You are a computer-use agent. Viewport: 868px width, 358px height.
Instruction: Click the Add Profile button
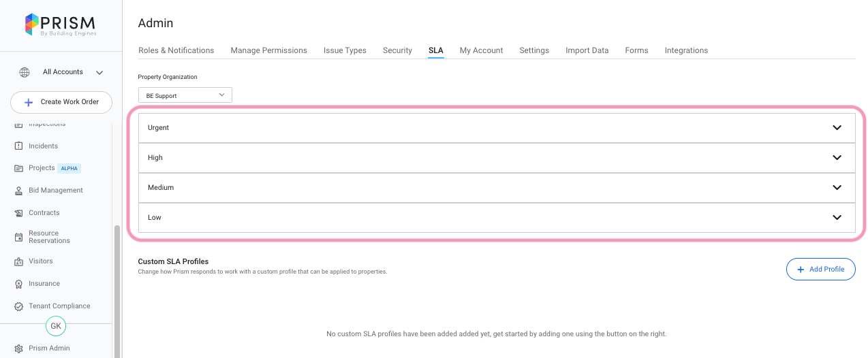tap(820, 270)
